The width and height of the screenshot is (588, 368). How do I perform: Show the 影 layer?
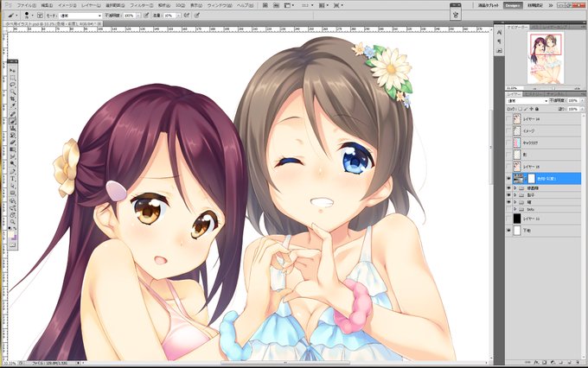508,155
